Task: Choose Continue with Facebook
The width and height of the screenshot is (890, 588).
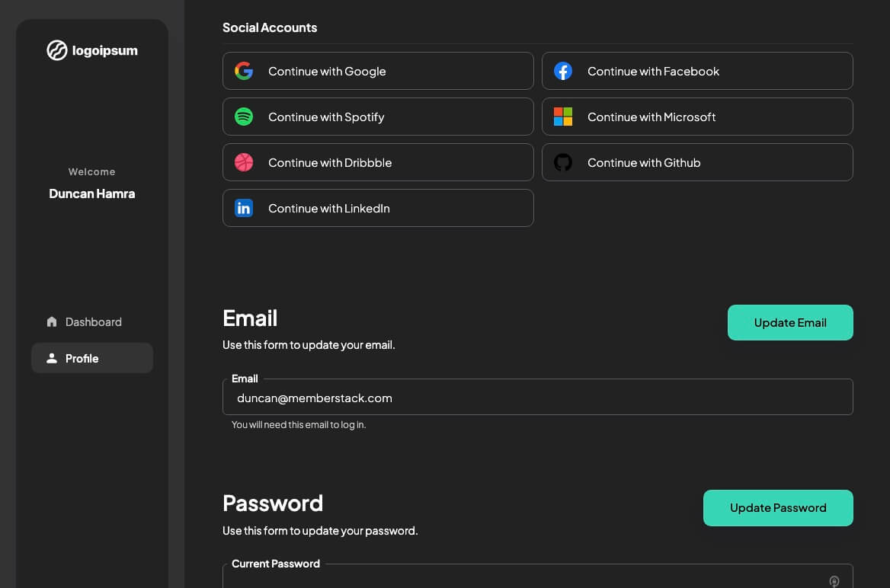Action: 697,72
